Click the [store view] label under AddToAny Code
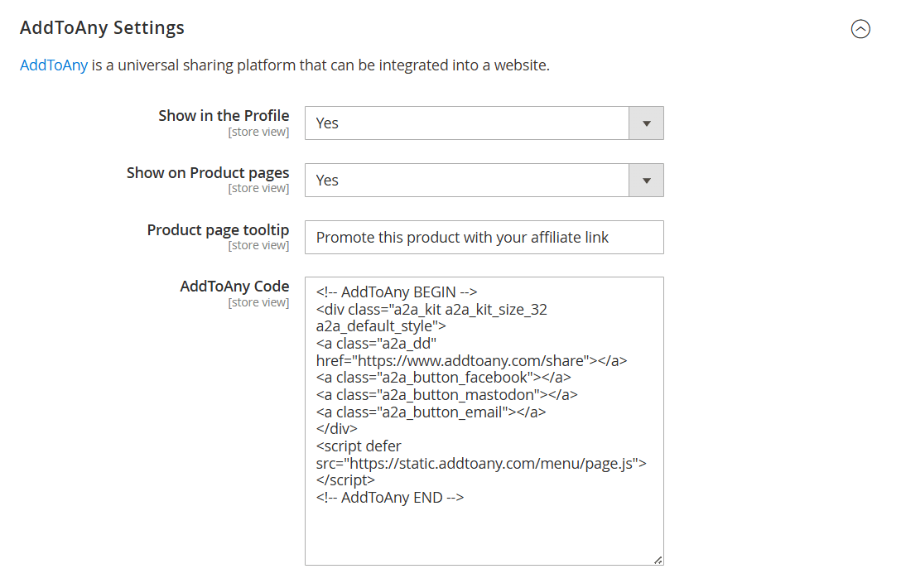The image size is (901, 588). (259, 301)
